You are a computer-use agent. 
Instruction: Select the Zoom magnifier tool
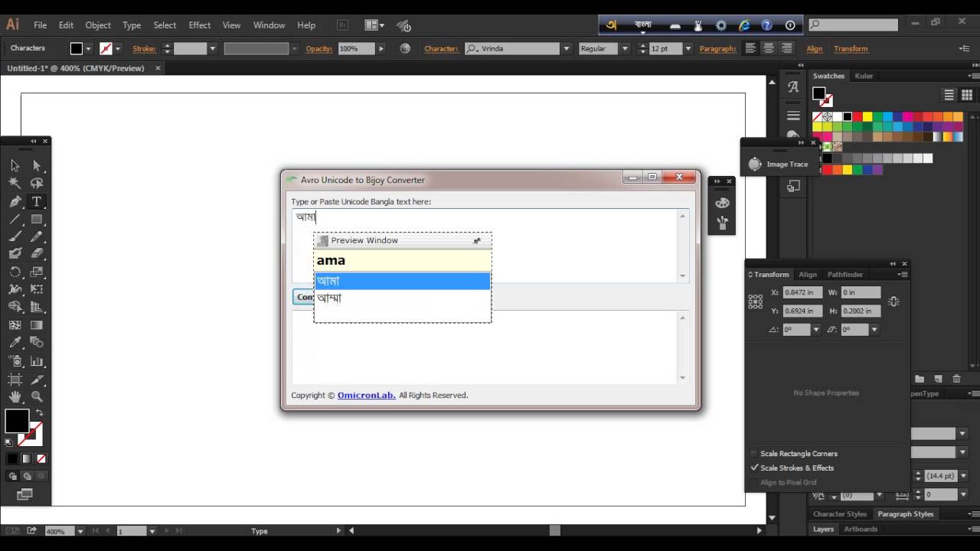click(36, 397)
